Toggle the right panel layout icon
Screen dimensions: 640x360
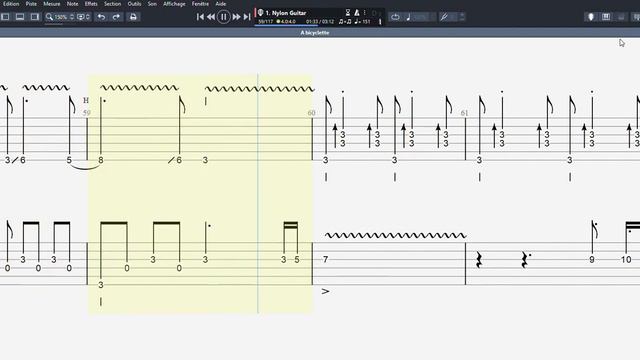(35, 17)
